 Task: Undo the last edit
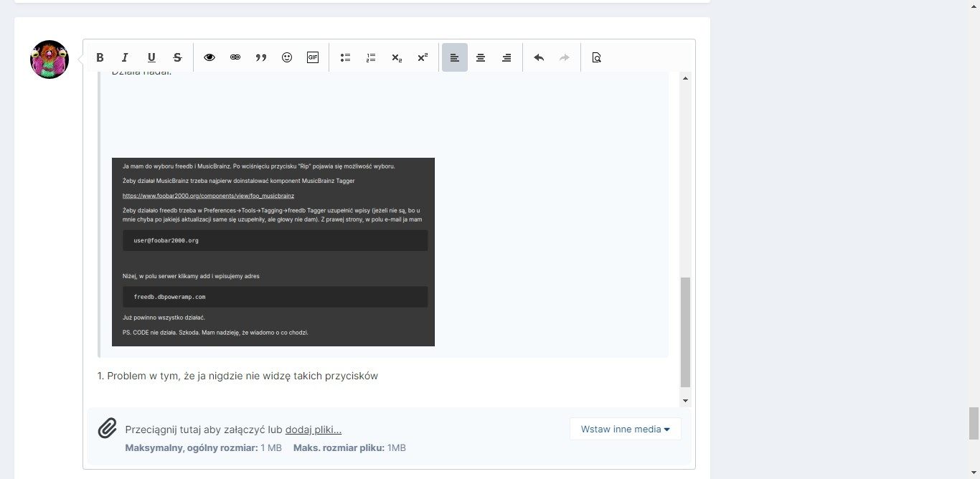[x=539, y=57]
